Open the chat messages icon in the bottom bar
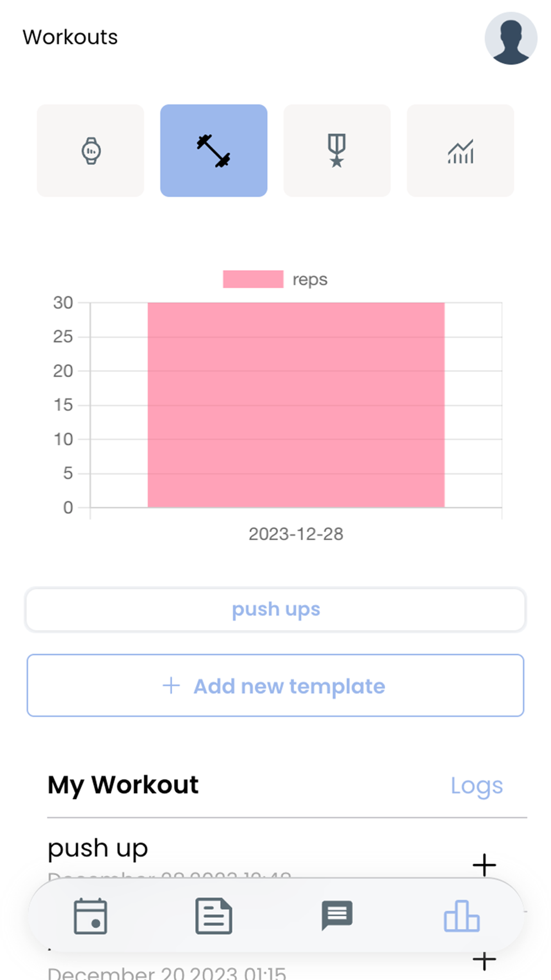This screenshot has height=980, width=551. tap(337, 916)
